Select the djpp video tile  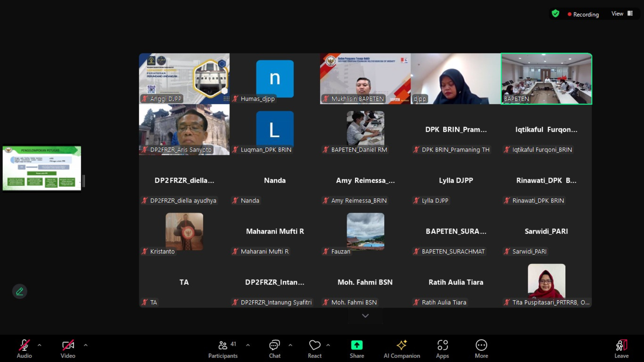pyautogui.click(x=456, y=78)
